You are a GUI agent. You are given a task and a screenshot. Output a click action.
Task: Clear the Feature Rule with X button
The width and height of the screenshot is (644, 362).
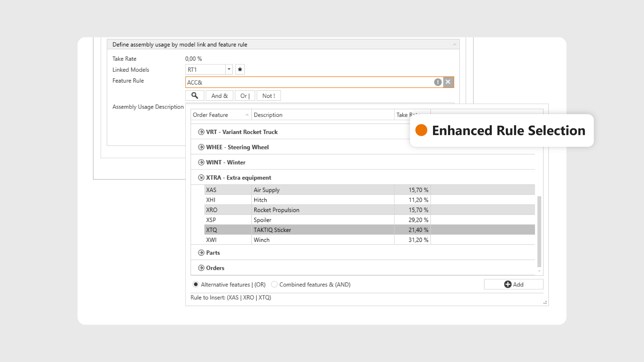click(x=448, y=82)
